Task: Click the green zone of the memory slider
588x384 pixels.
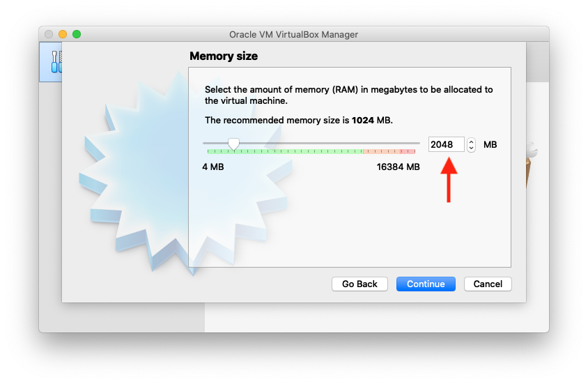Action: click(293, 151)
